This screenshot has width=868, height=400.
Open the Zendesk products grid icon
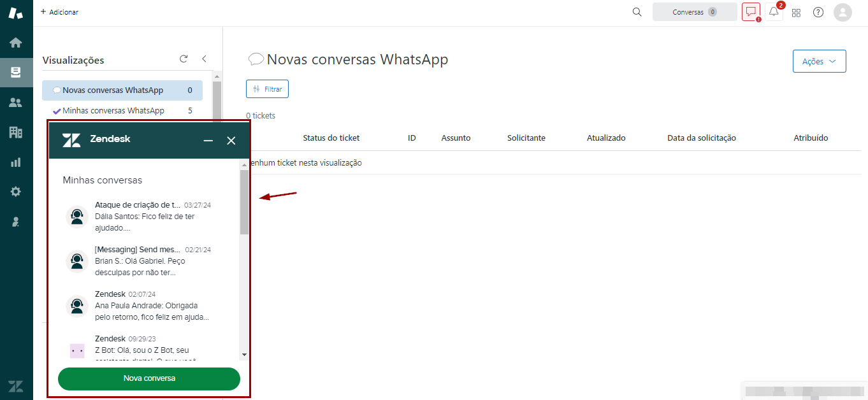(796, 13)
